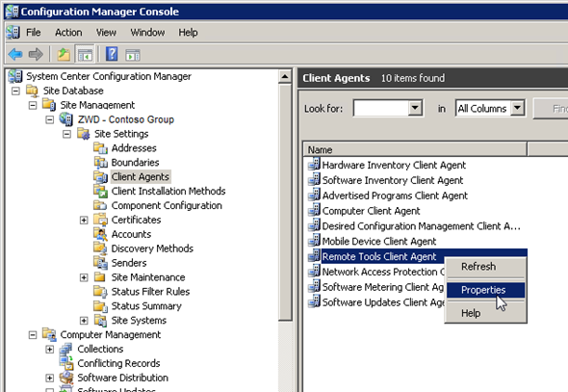The width and height of the screenshot is (568, 392).
Task: Click the Up One Level folder icon
Action: 64,55
